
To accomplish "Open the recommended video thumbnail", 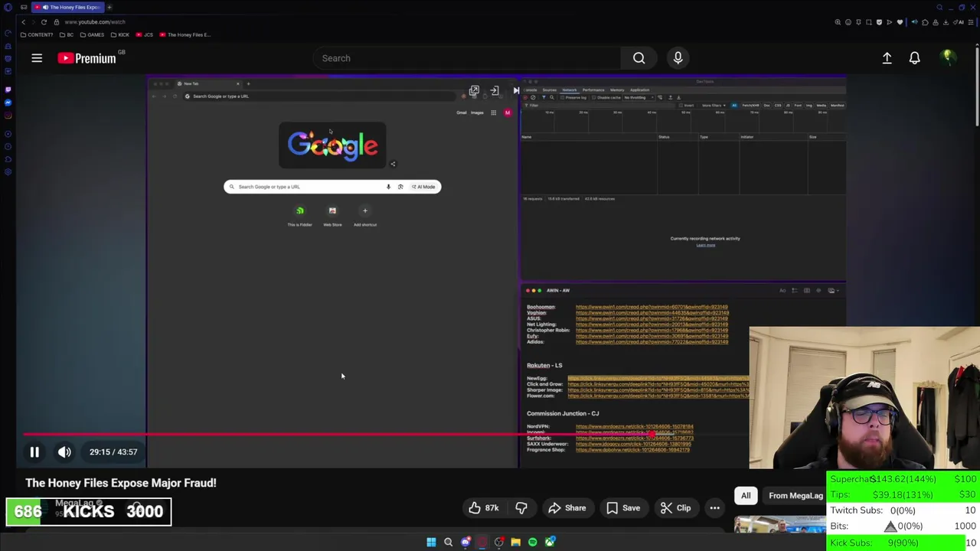I will point(779,525).
